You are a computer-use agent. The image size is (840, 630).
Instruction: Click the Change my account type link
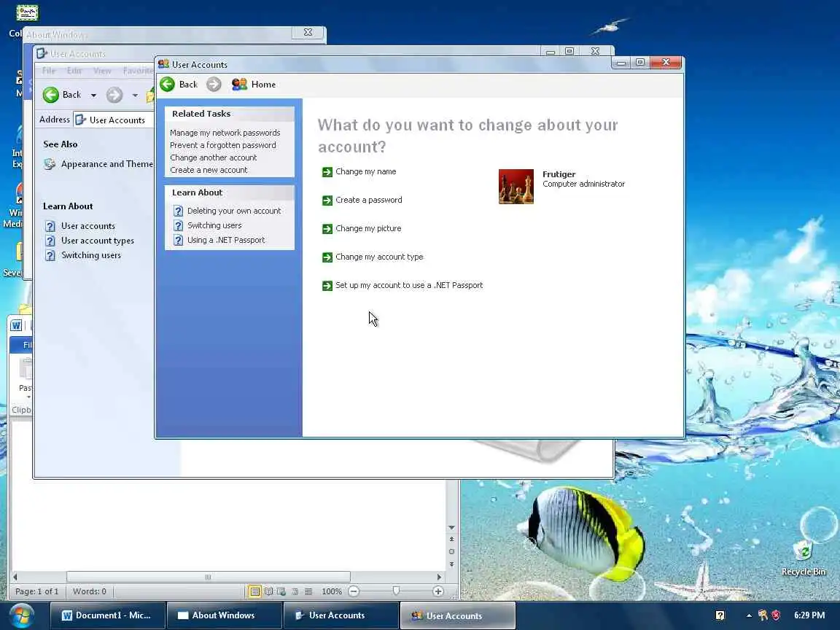(379, 257)
